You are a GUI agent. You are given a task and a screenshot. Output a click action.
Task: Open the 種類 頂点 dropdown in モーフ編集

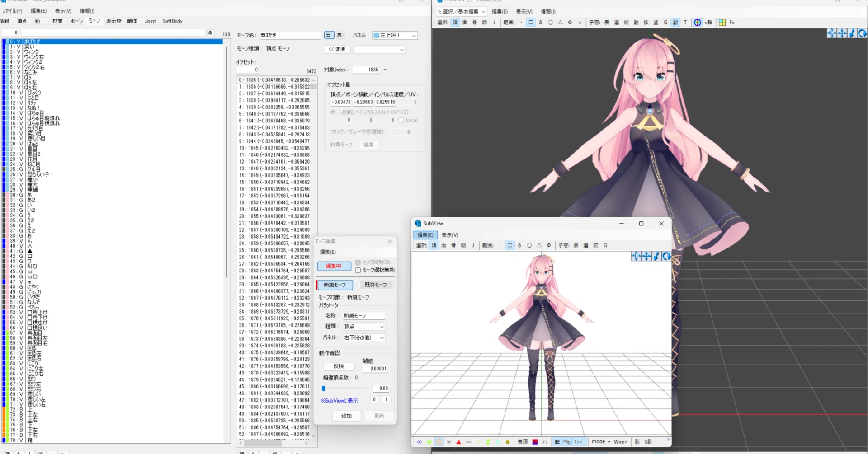coord(364,327)
